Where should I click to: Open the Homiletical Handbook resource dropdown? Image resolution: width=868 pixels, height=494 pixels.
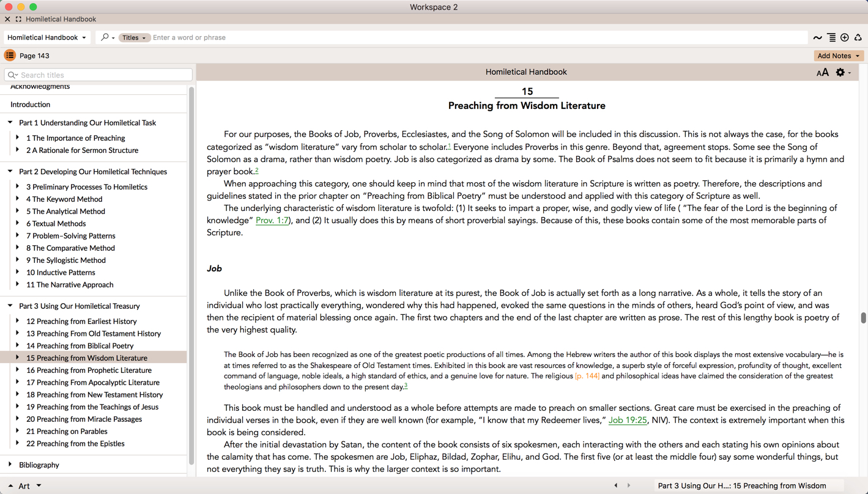point(47,37)
